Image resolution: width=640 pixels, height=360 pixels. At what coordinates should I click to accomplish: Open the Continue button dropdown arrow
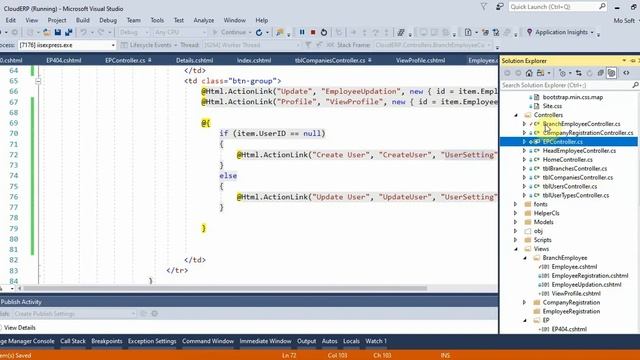(x=250, y=32)
